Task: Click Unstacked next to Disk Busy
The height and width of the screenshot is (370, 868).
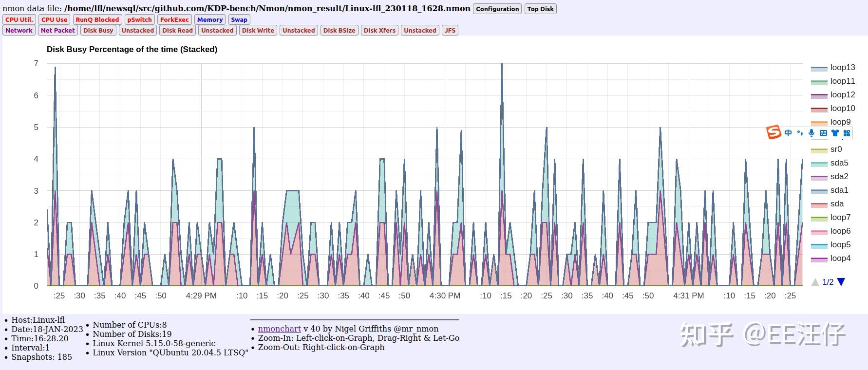Action: pyautogui.click(x=138, y=30)
